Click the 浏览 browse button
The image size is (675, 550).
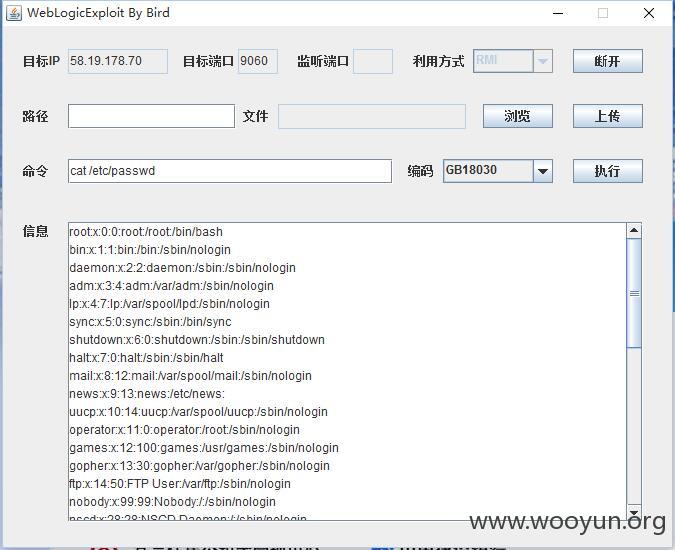[x=517, y=116]
